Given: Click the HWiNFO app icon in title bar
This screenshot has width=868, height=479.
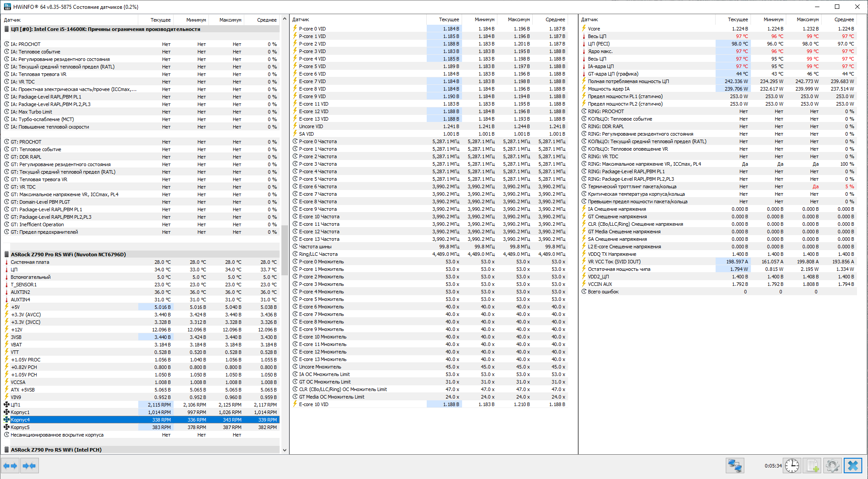Looking at the screenshot, I should [7, 7].
